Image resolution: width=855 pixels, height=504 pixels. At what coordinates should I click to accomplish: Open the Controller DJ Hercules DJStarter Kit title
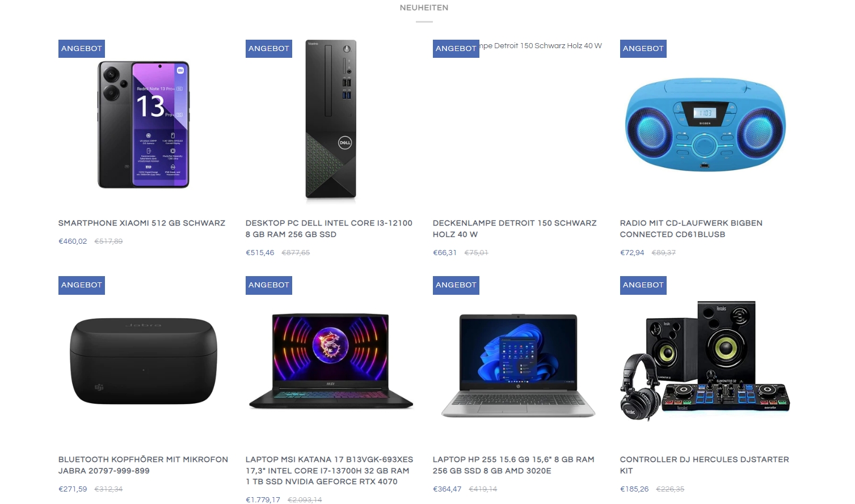(704, 465)
